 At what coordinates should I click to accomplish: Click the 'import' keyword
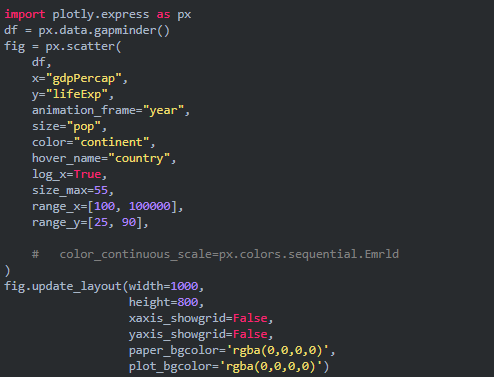pos(25,14)
